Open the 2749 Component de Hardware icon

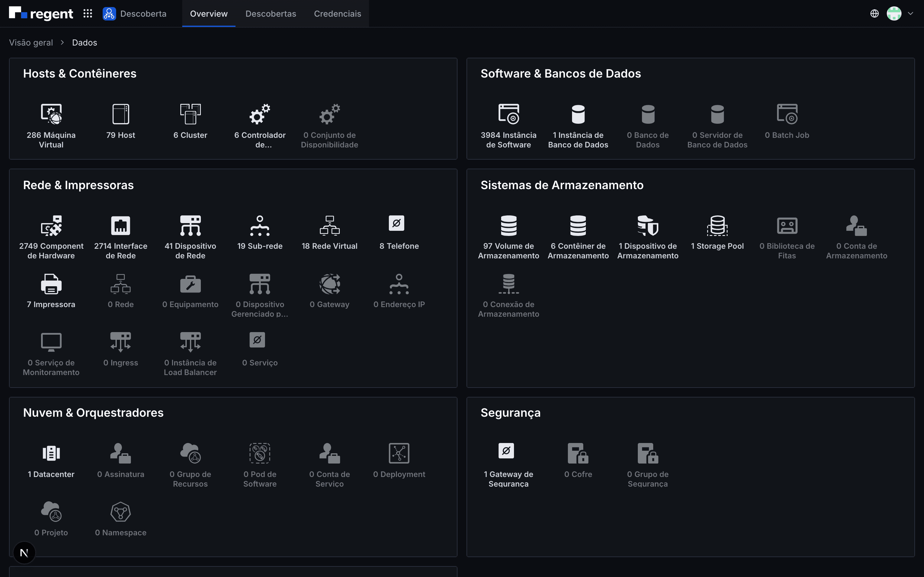(x=51, y=226)
